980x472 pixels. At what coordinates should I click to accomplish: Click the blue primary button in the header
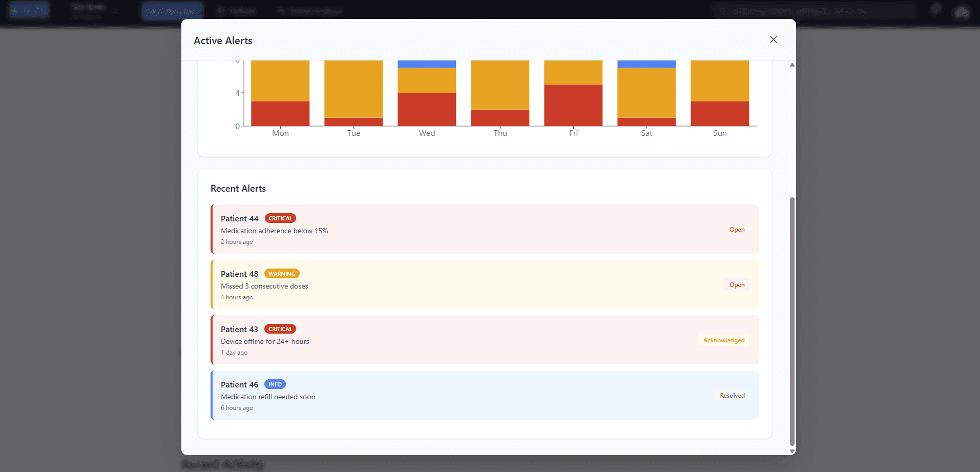172,10
